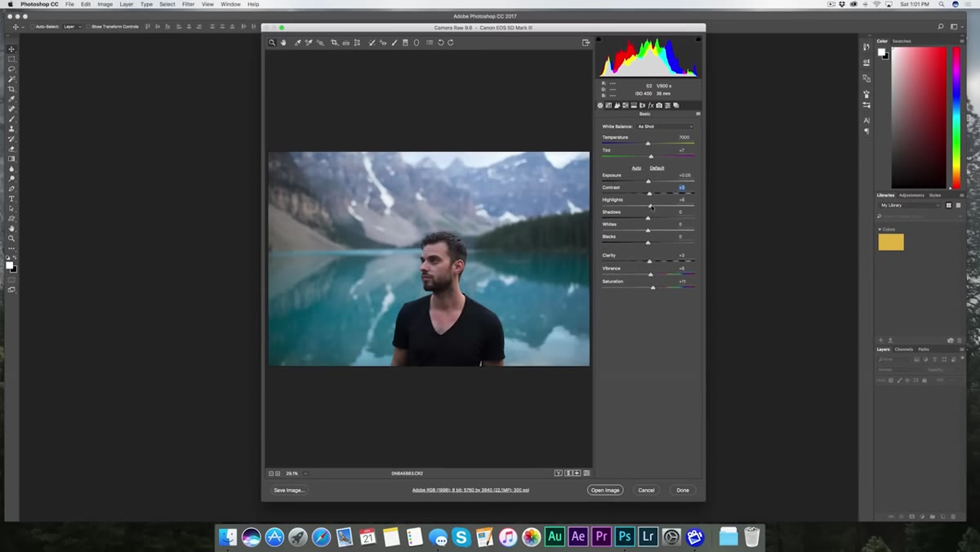Open Premiere Pro from the Dock
The width and height of the screenshot is (980, 552).
601,536
